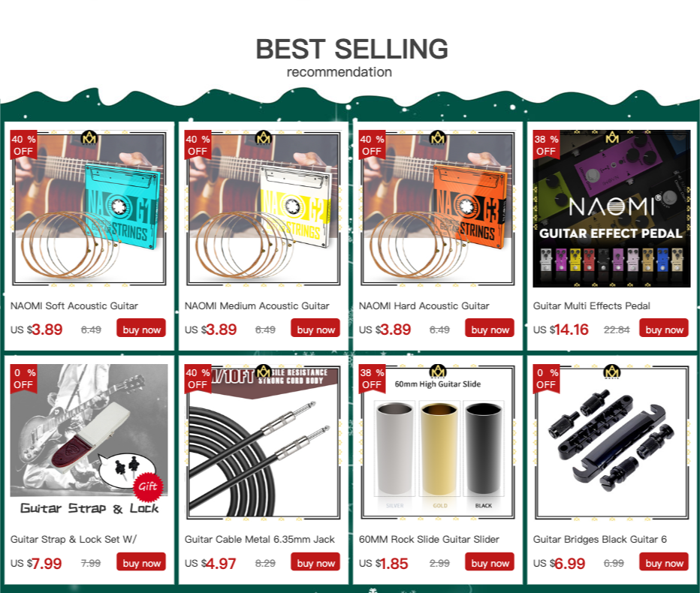Click the 40% OFF badge on Guitar Cable
The width and height of the screenshot is (700, 593).
pyautogui.click(x=198, y=378)
